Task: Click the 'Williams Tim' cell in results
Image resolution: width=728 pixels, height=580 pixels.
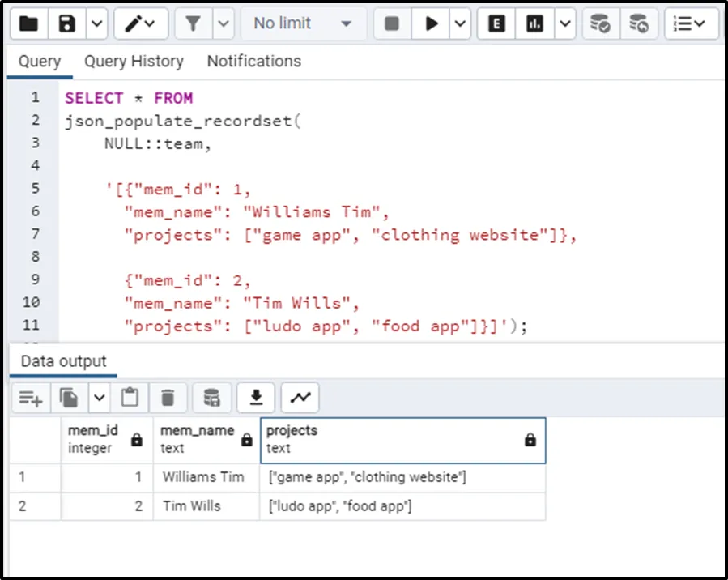Action: 203,477
